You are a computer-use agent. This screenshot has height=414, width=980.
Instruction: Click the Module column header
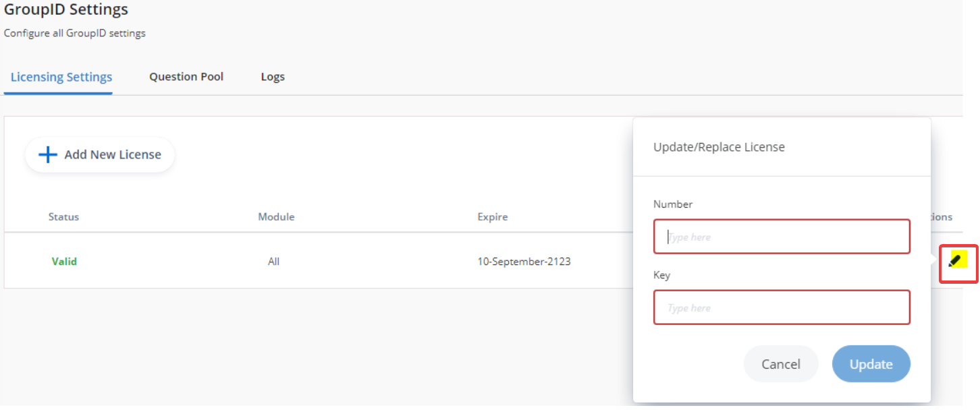click(276, 216)
